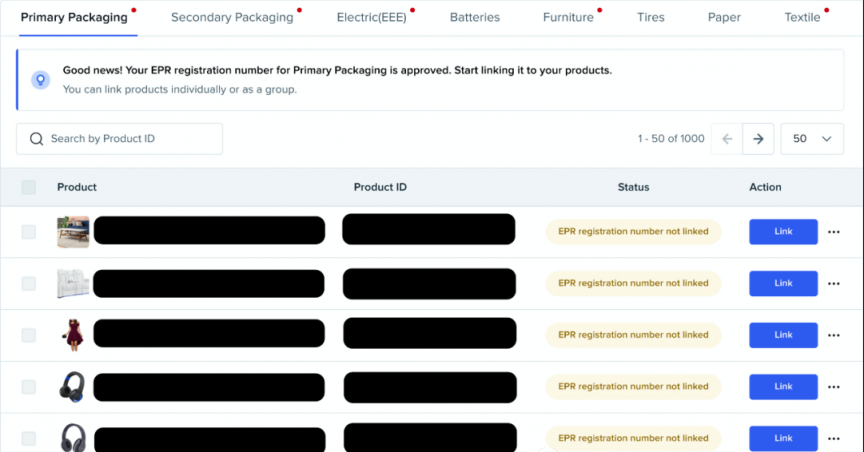Click the lightbulb info icon in banner

[40, 79]
